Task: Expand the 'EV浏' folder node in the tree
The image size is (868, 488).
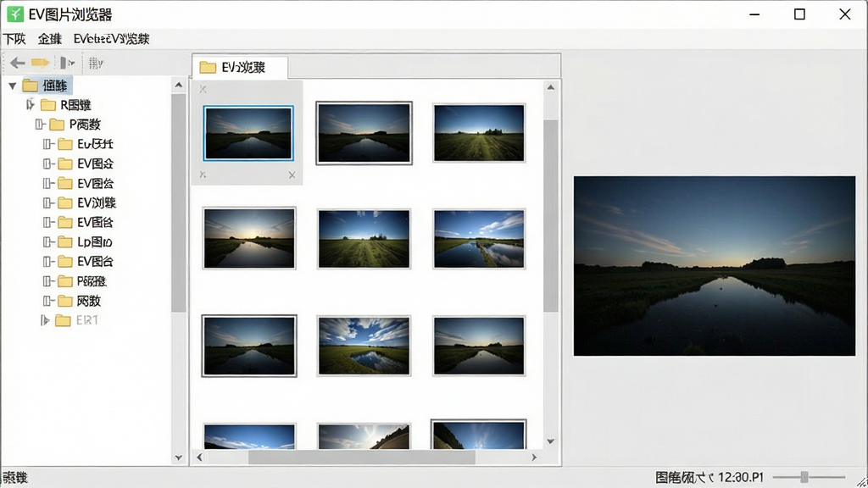Action: 48,203
